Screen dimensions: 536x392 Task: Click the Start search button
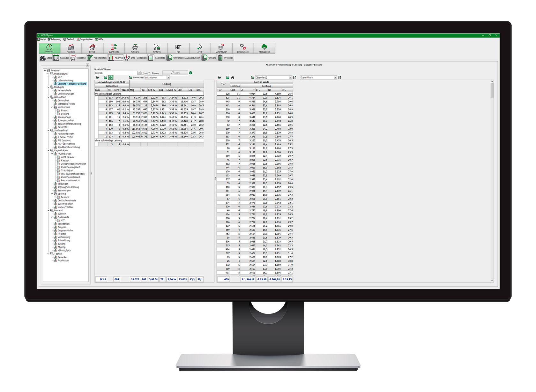(175, 73)
